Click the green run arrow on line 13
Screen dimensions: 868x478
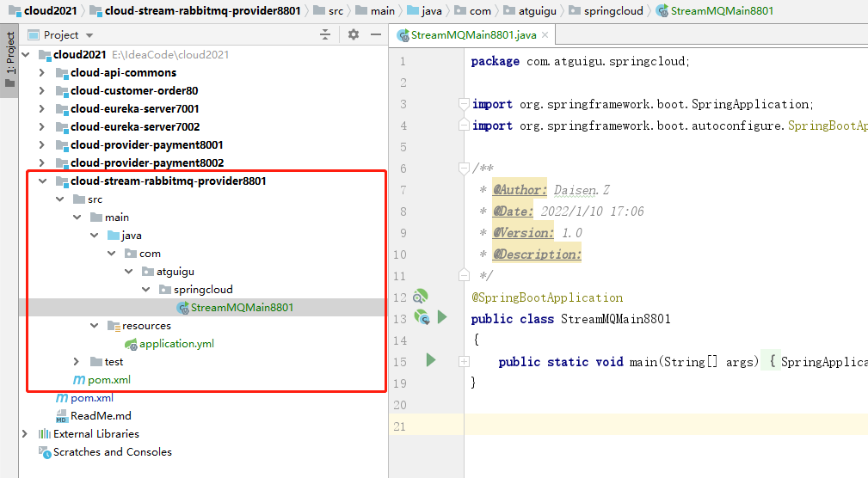click(442, 317)
